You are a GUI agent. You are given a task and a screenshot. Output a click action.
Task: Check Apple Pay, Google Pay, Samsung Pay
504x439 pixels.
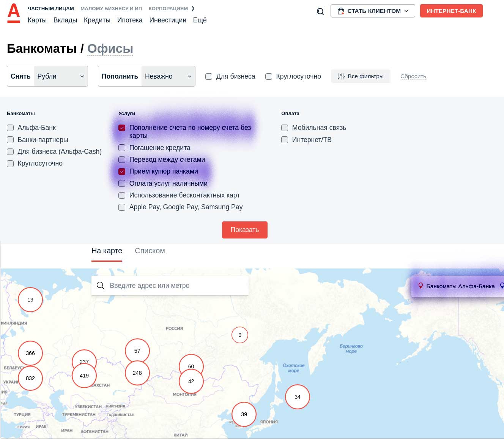click(x=122, y=207)
